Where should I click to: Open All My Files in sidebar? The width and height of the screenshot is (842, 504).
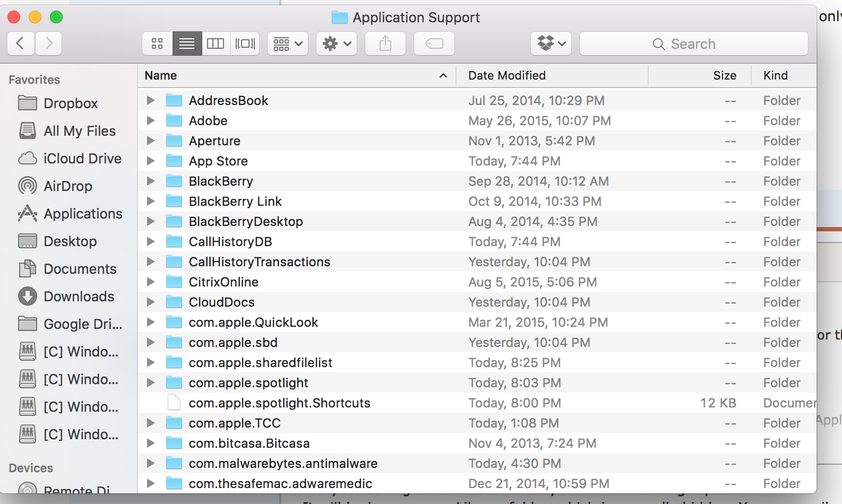point(67,131)
